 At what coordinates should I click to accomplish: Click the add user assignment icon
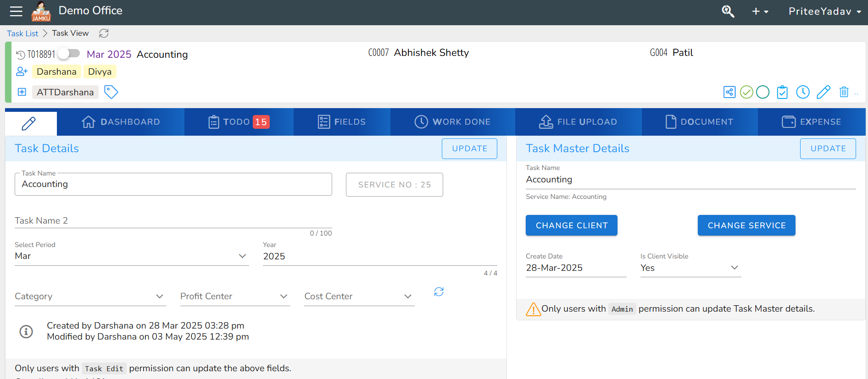click(22, 71)
